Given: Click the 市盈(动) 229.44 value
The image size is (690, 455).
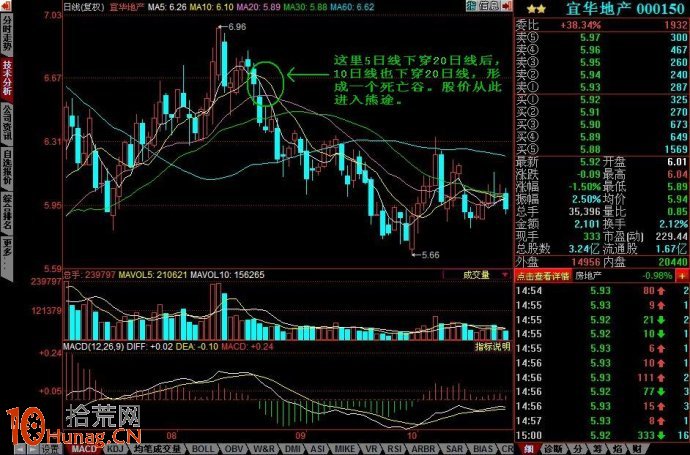Looking at the screenshot, I should (x=671, y=236).
